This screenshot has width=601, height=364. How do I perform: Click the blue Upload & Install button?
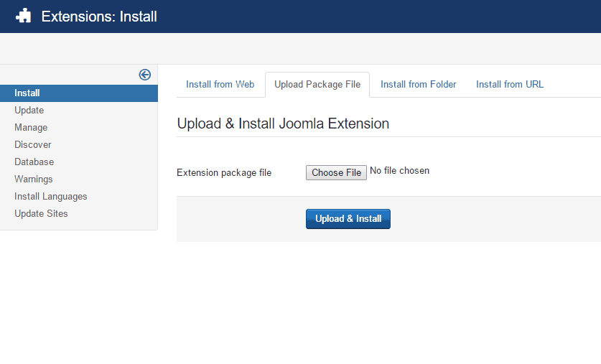pos(348,219)
